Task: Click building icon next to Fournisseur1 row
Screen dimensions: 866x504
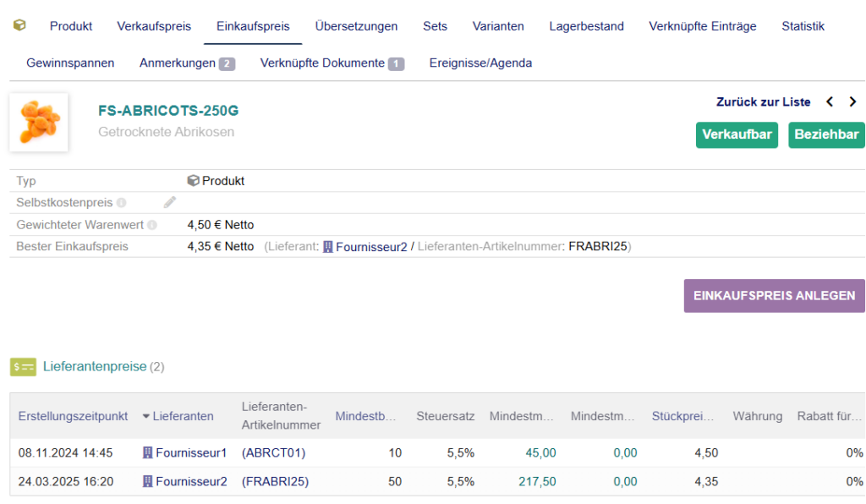Action: pos(149,453)
